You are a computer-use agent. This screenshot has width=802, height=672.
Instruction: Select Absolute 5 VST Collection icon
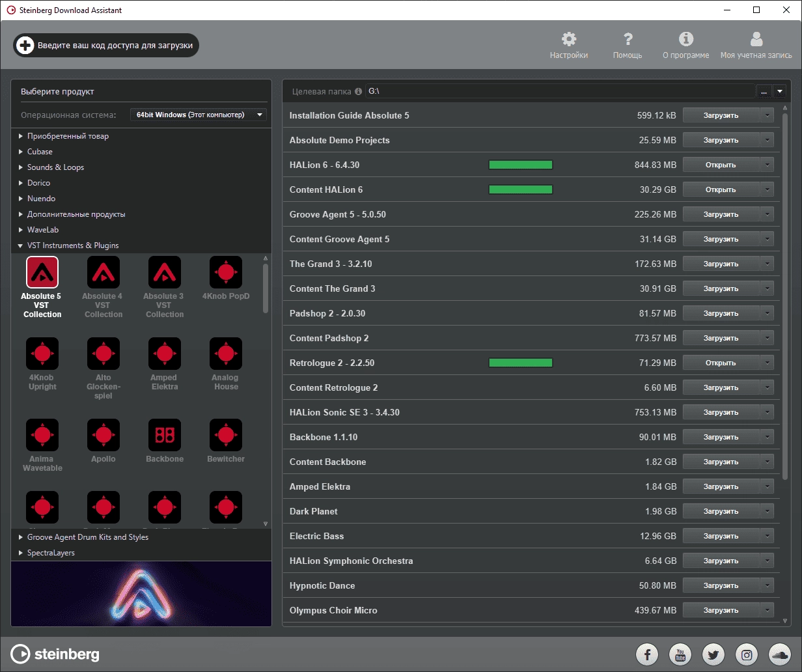[x=42, y=272]
